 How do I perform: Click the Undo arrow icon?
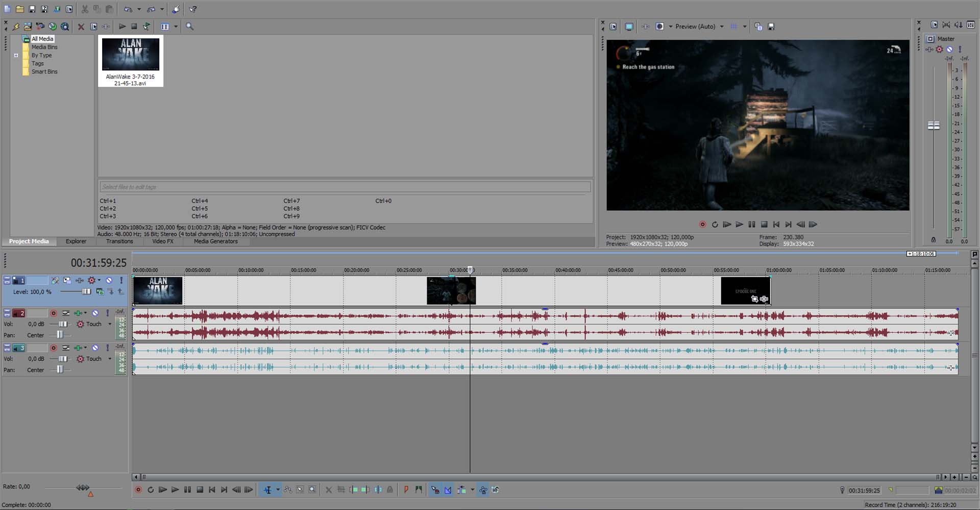point(128,9)
